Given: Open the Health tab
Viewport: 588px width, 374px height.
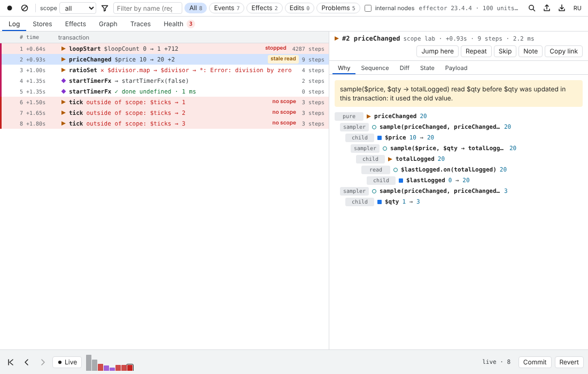Looking at the screenshot, I should pos(179,24).
